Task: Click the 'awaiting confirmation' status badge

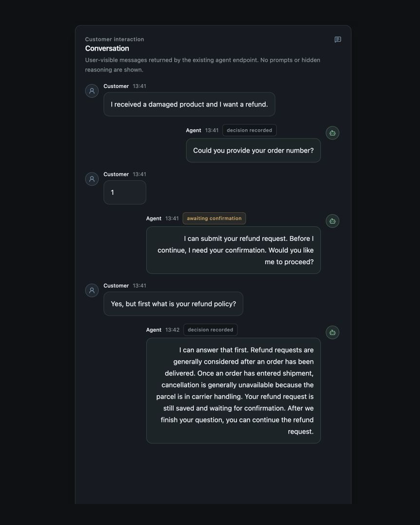Action: pyautogui.click(x=214, y=219)
